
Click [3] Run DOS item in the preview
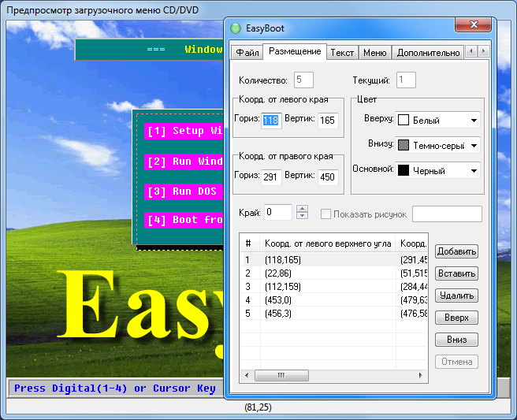(x=184, y=191)
